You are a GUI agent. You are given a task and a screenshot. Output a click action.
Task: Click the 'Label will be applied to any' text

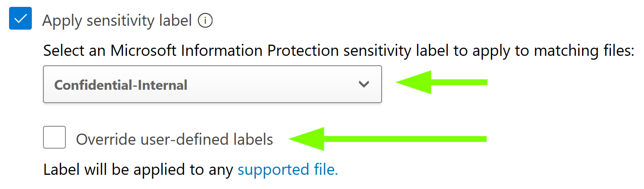[x=139, y=170]
